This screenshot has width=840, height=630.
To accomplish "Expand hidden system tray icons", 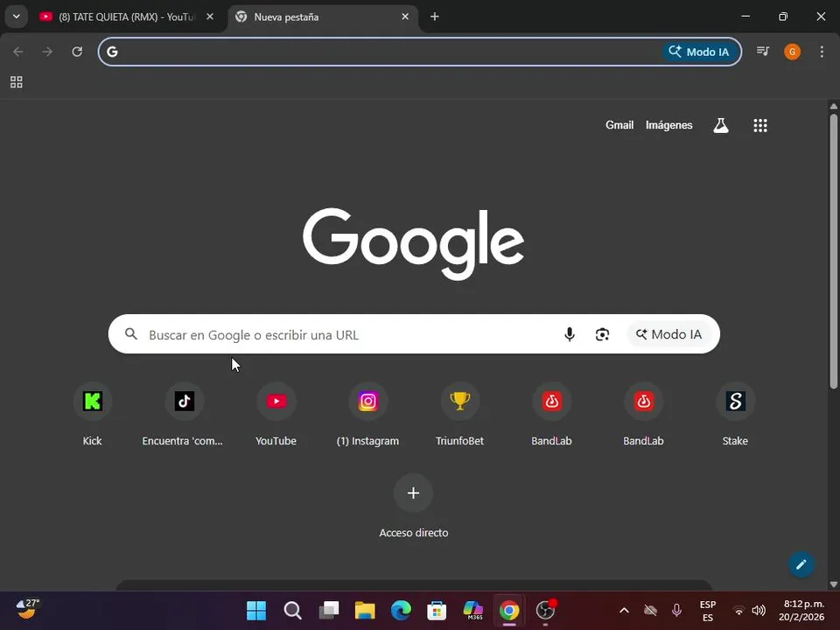I will 624,610.
